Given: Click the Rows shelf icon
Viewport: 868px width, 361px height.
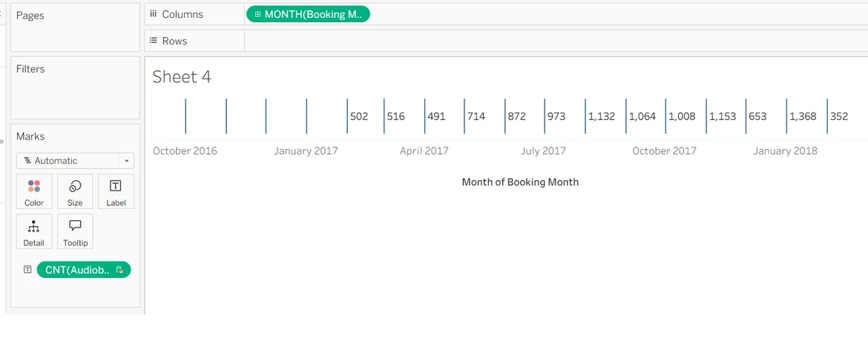Looking at the screenshot, I should click(x=154, y=41).
